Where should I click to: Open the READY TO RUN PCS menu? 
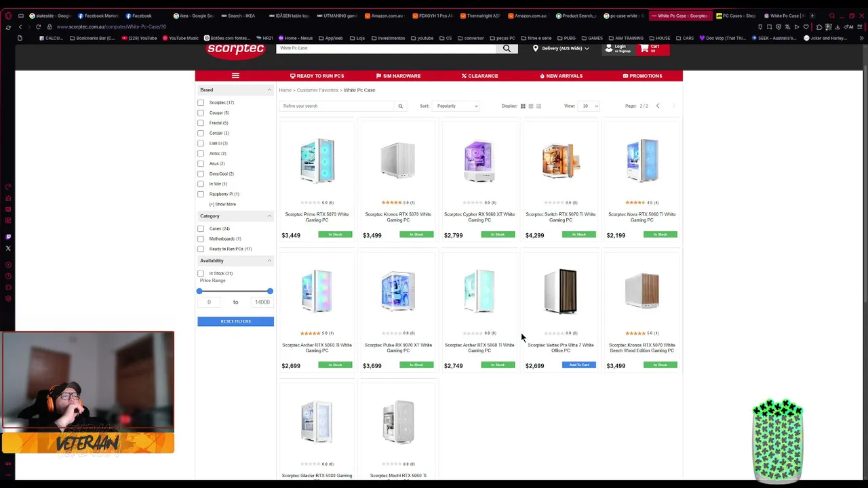pos(317,76)
